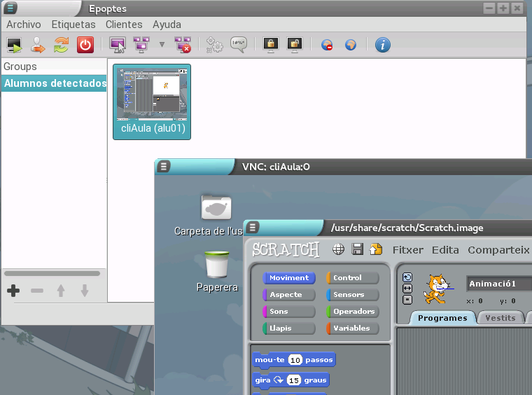
Task: Click the Stop broadcasts icon
Action: pos(183,45)
